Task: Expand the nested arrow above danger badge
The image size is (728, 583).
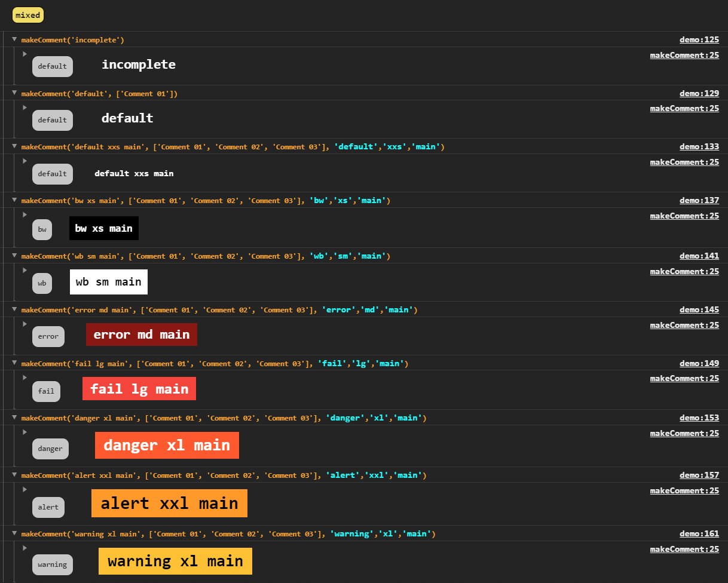Action: [x=25, y=432]
